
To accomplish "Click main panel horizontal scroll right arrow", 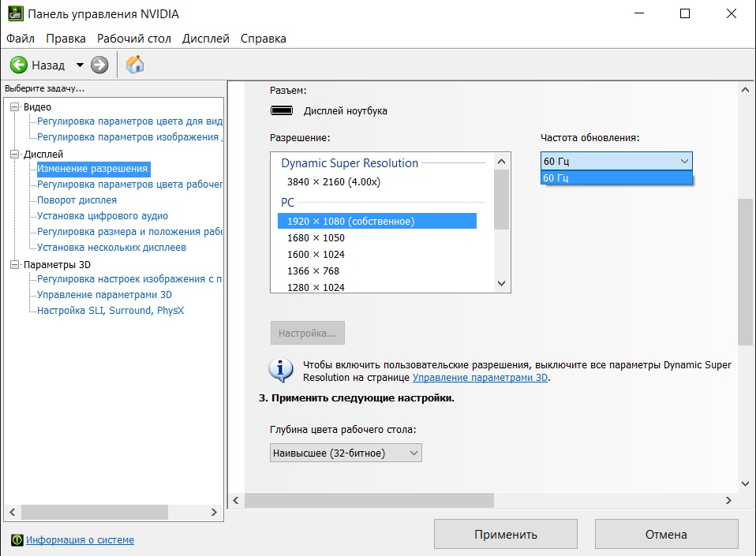I will [728, 501].
